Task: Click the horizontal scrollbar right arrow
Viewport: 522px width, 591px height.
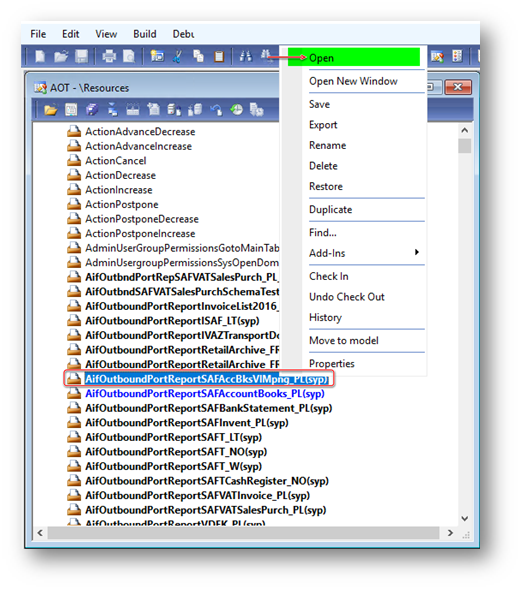Action: (450, 533)
